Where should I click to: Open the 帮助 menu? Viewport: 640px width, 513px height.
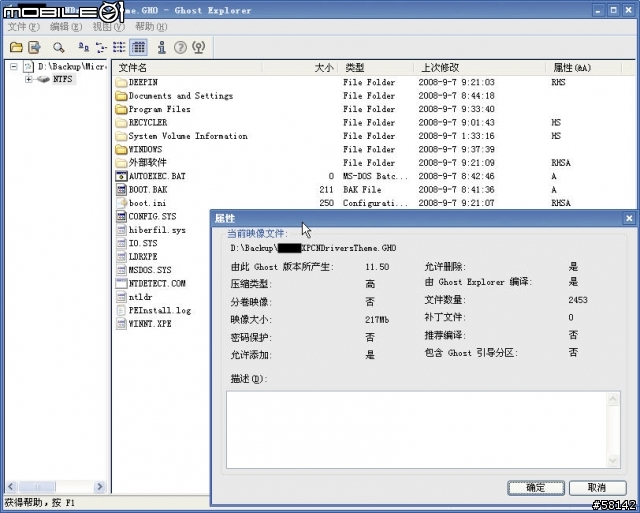coord(151,27)
